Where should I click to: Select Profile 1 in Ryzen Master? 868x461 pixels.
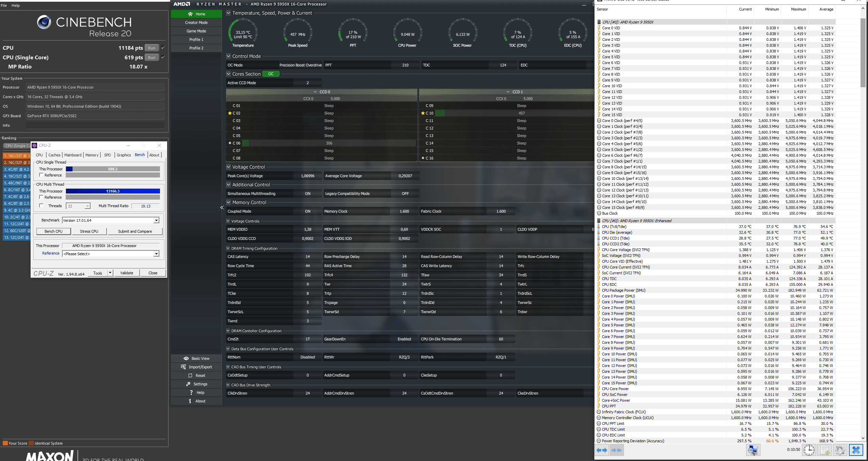(196, 40)
